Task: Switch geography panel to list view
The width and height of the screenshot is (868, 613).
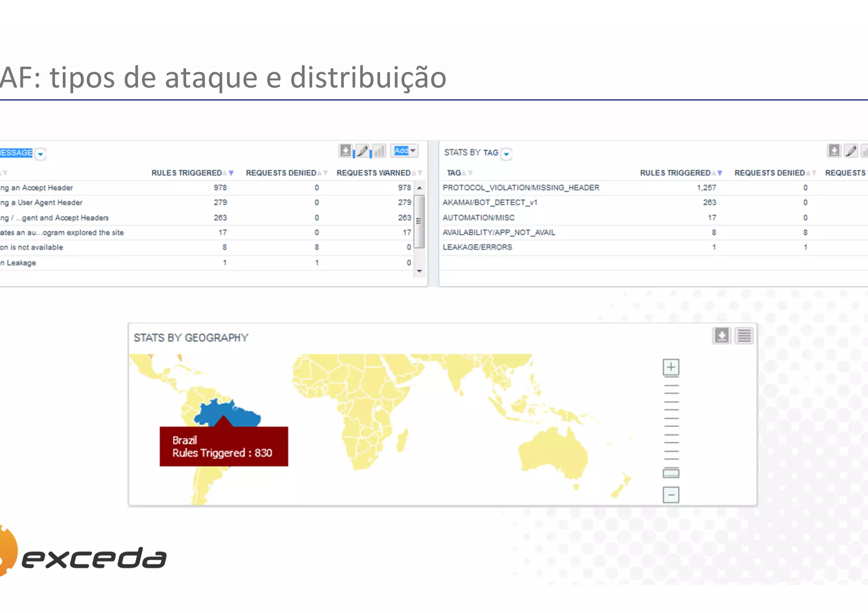Action: click(x=744, y=336)
